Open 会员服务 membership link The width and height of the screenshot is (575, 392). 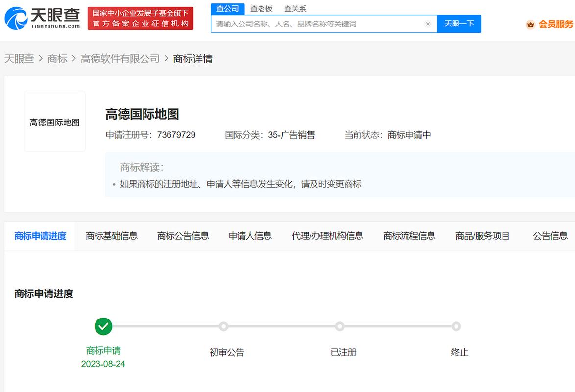coord(555,24)
